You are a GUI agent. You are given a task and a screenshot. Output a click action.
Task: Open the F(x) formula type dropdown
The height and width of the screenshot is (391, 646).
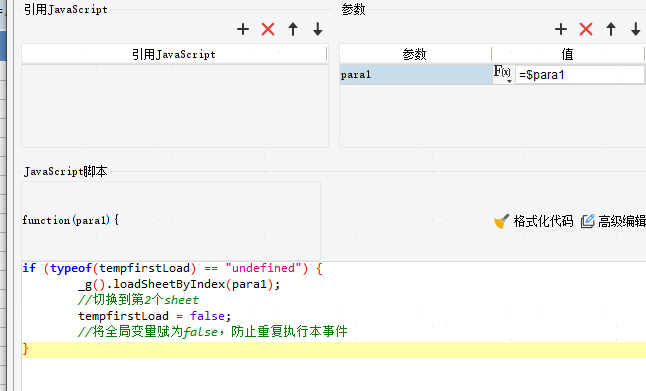coord(503,74)
